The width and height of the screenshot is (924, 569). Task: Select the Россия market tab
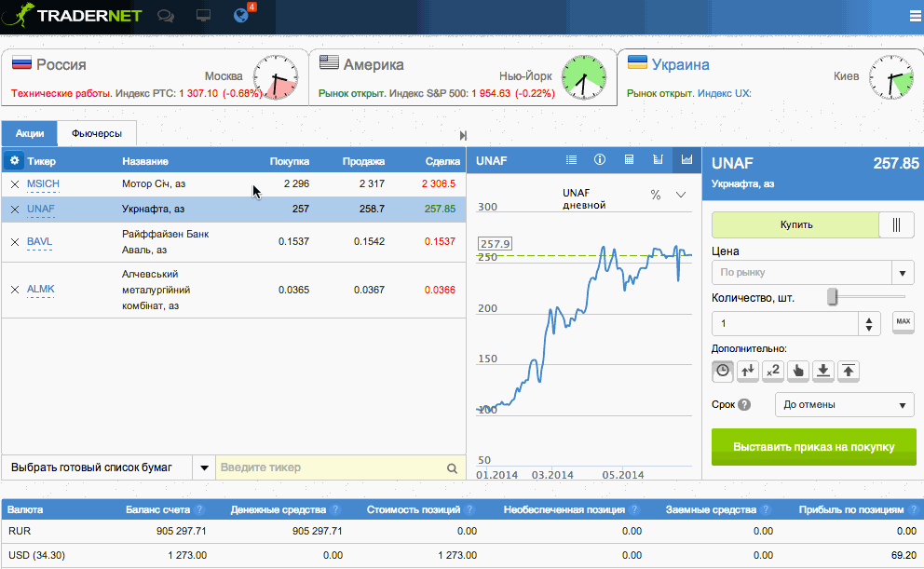155,78
